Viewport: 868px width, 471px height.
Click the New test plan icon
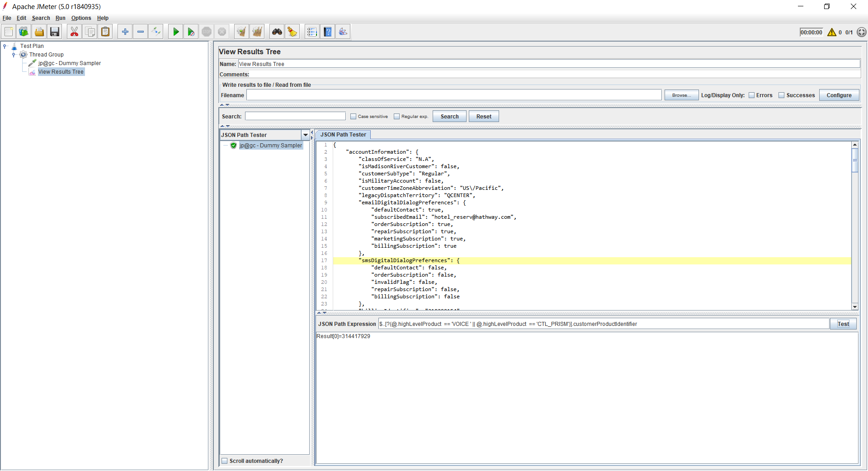(x=9, y=32)
